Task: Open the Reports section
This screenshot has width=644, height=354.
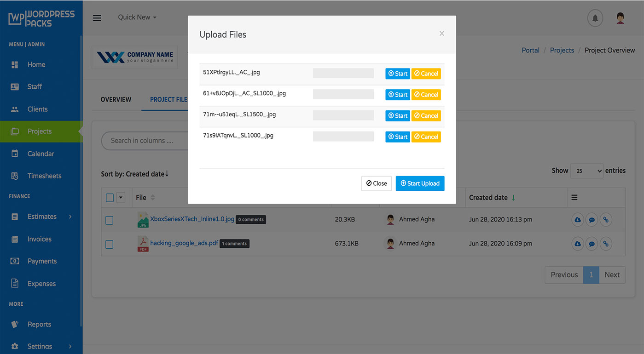Action: click(39, 324)
